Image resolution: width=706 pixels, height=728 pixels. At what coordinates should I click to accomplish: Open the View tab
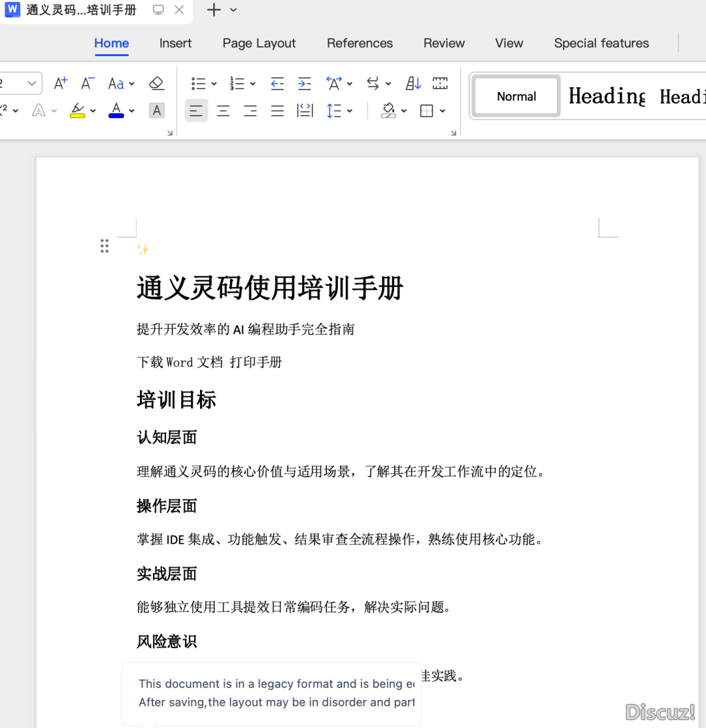click(x=509, y=43)
